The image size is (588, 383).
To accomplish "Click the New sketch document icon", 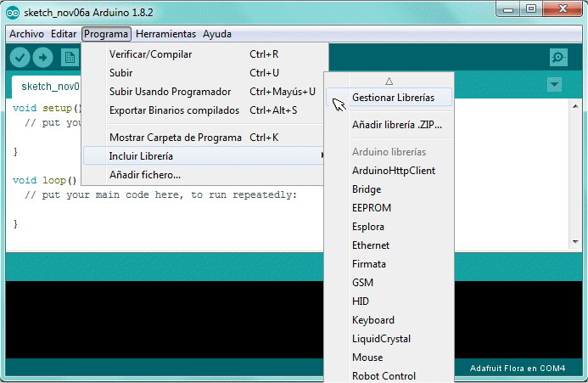I will point(70,58).
